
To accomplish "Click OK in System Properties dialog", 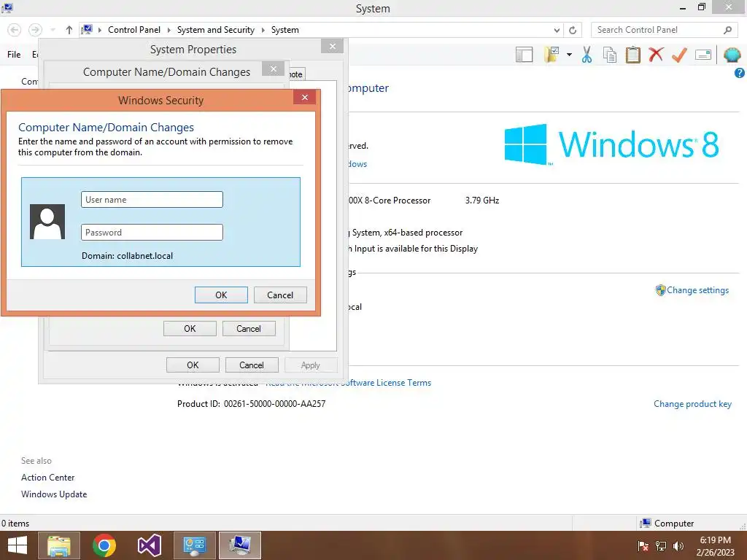I will coord(193,365).
